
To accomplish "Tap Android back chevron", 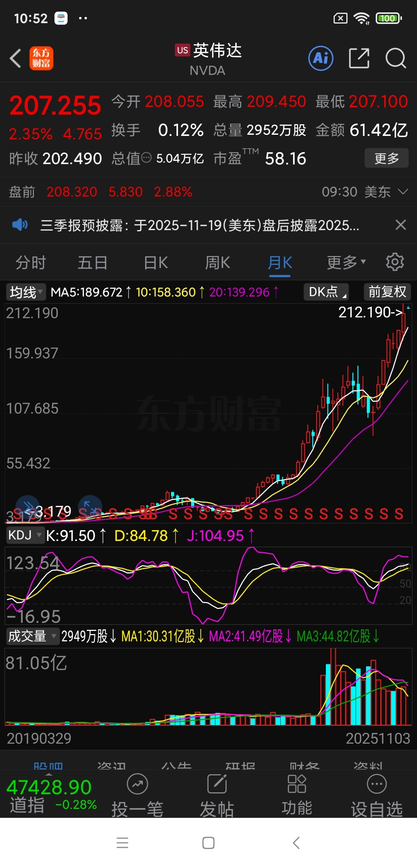I will 296,843.
